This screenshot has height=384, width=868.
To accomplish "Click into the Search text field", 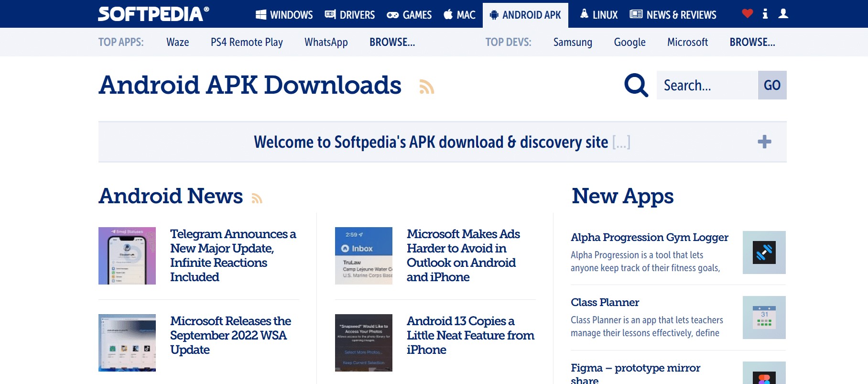I will [x=706, y=85].
